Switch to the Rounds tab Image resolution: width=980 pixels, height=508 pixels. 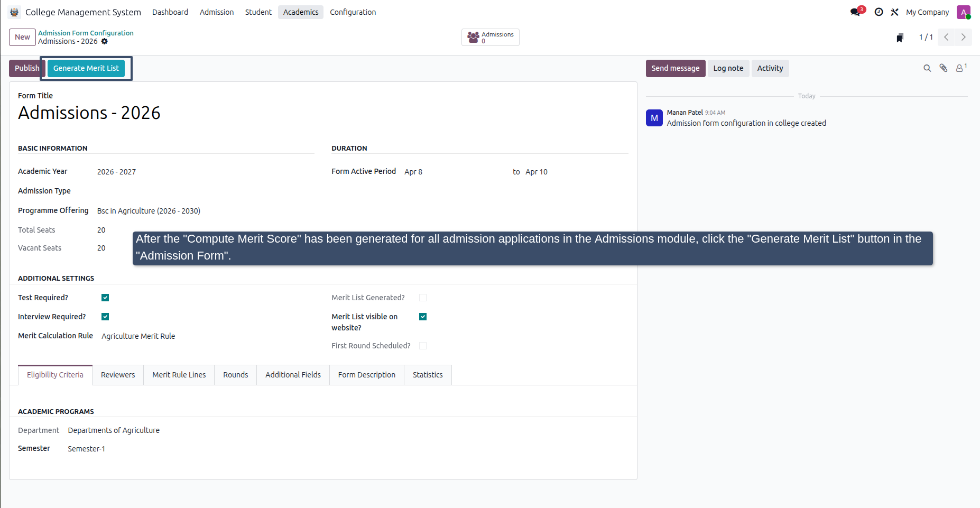point(235,375)
